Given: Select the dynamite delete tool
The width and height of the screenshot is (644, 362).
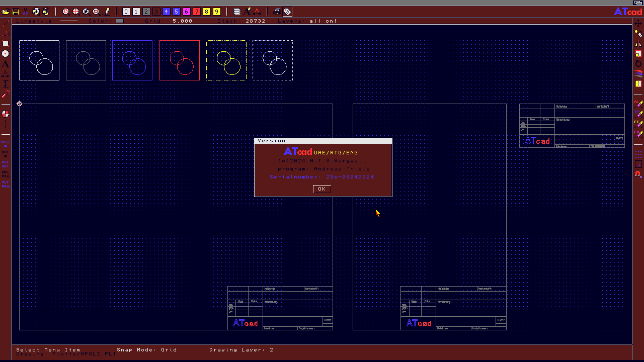Looking at the screenshot, I should point(6,94).
